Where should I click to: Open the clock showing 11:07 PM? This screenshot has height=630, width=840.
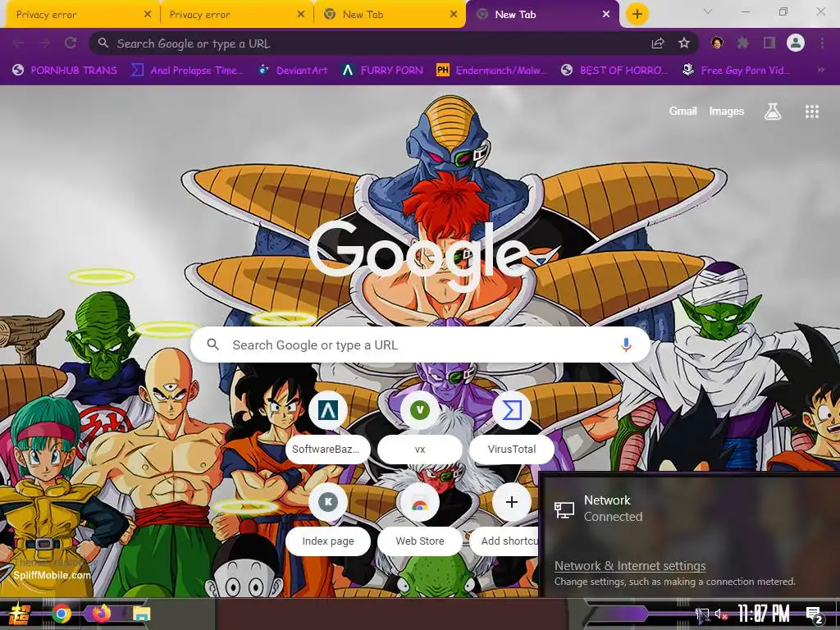[x=764, y=614]
